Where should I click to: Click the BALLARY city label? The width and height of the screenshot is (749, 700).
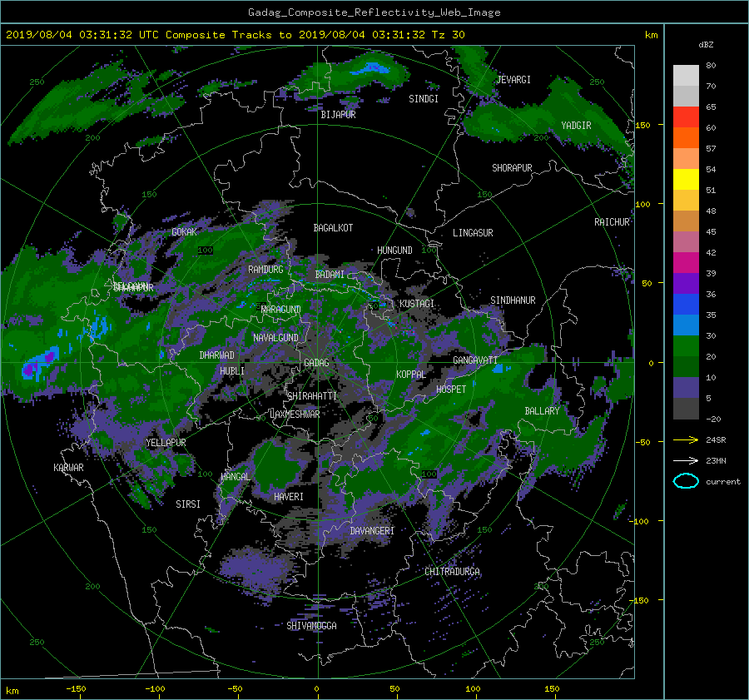coord(542,411)
